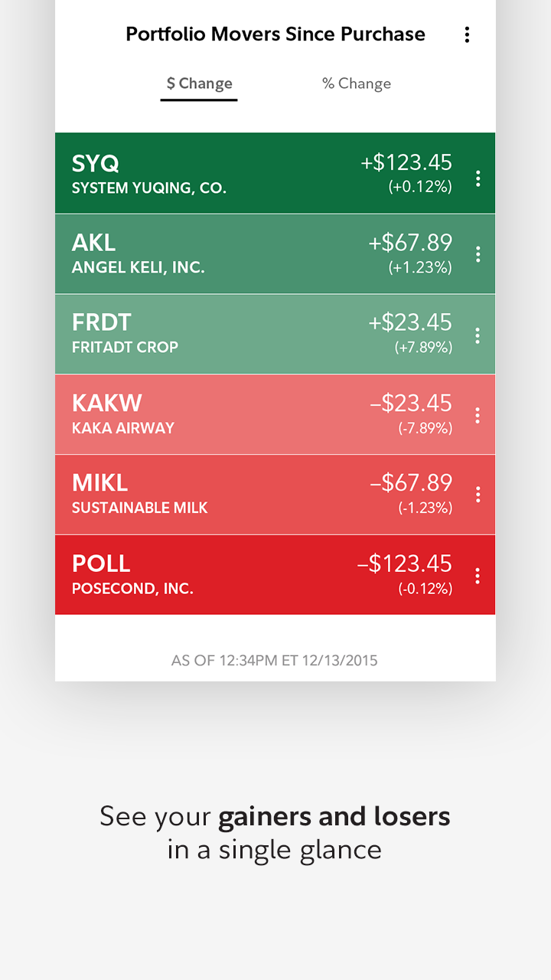Select the POLL ticker symbol
The width and height of the screenshot is (551, 980).
(x=101, y=563)
